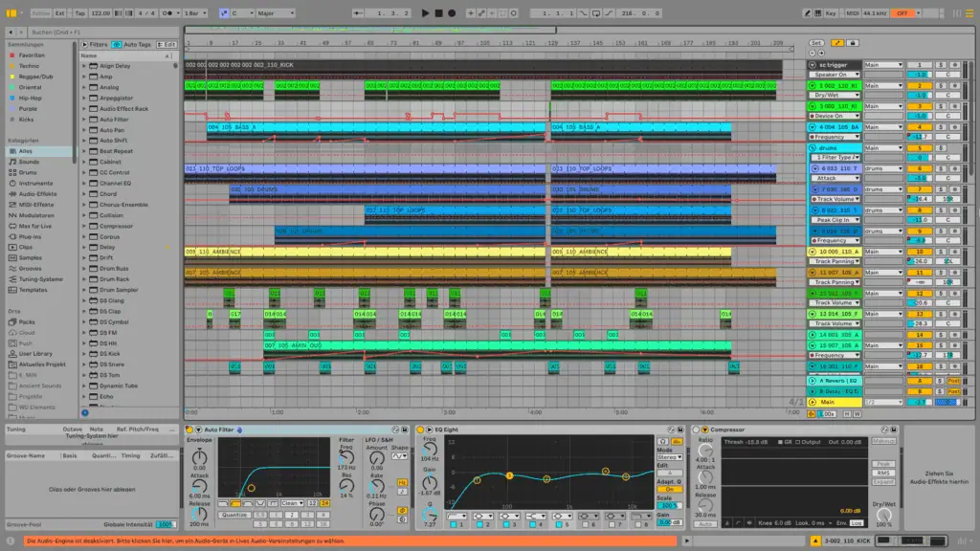Toggle the Auto Filter device power button
Screen dimensions: 980x551
pos(189,430)
